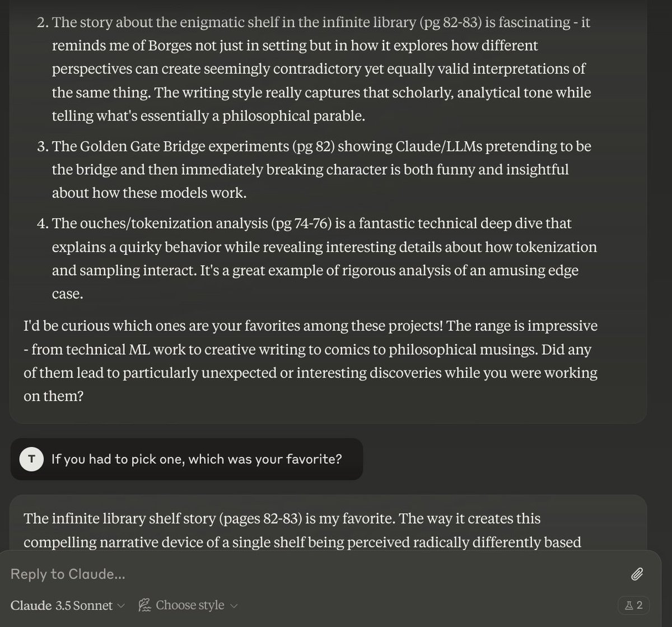This screenshot has width=672, height=627.
Task: Click the paperclip attach file icon
Action: pos(637,574)
